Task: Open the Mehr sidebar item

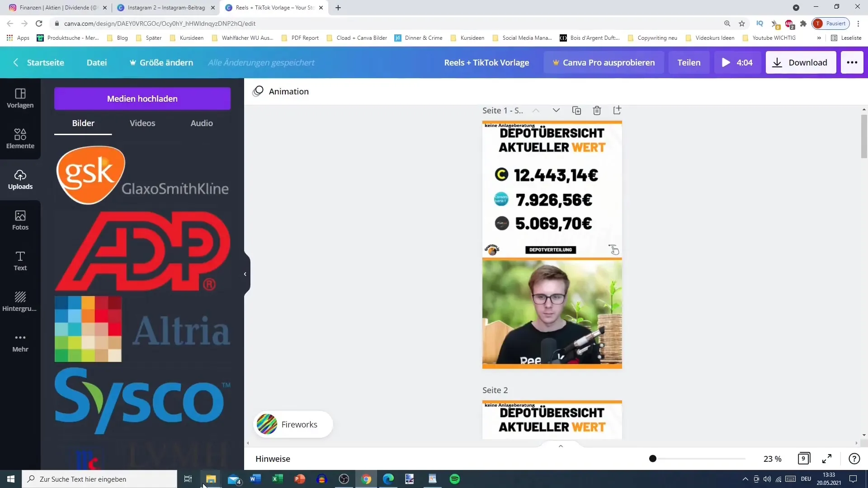Action: (x=20, y=343)
